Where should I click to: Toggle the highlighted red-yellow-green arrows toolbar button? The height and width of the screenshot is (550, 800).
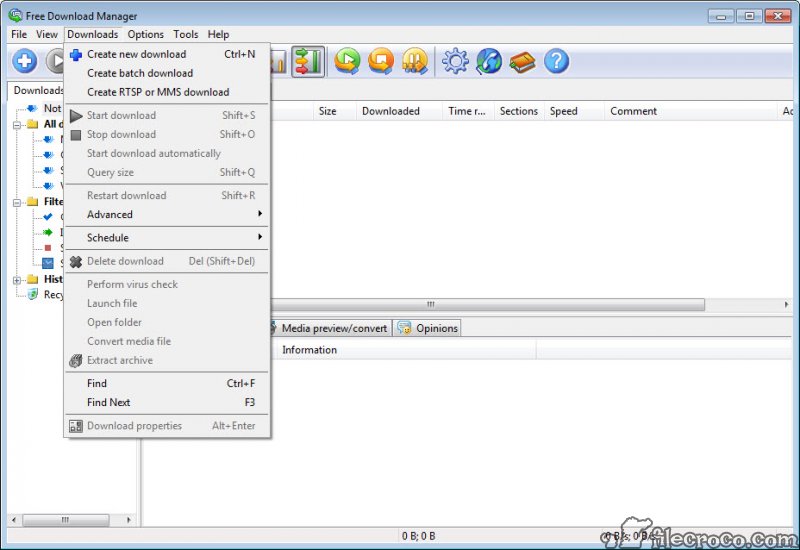[x=308, y=62]
